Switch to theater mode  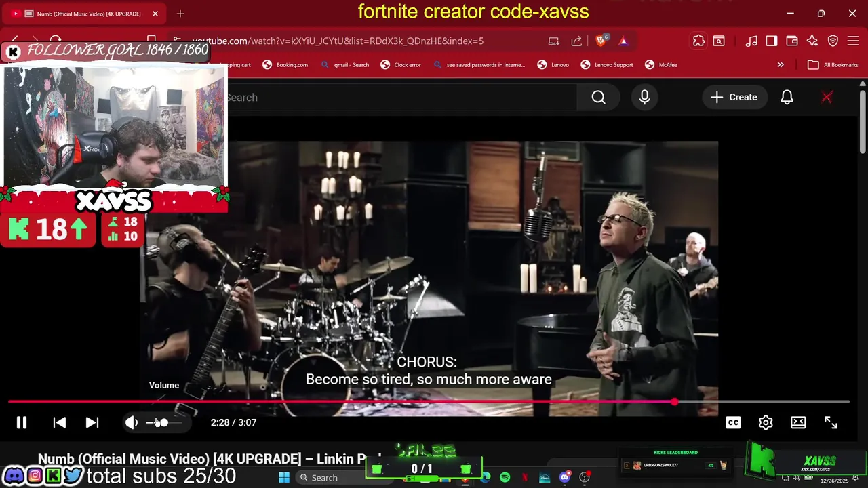click(x=798, y=422)
